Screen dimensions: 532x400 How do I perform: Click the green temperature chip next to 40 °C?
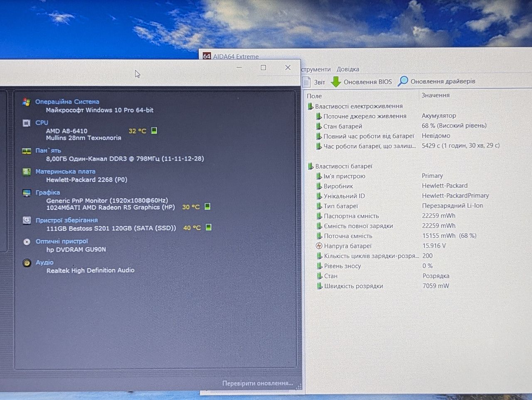tap(209, 227)
